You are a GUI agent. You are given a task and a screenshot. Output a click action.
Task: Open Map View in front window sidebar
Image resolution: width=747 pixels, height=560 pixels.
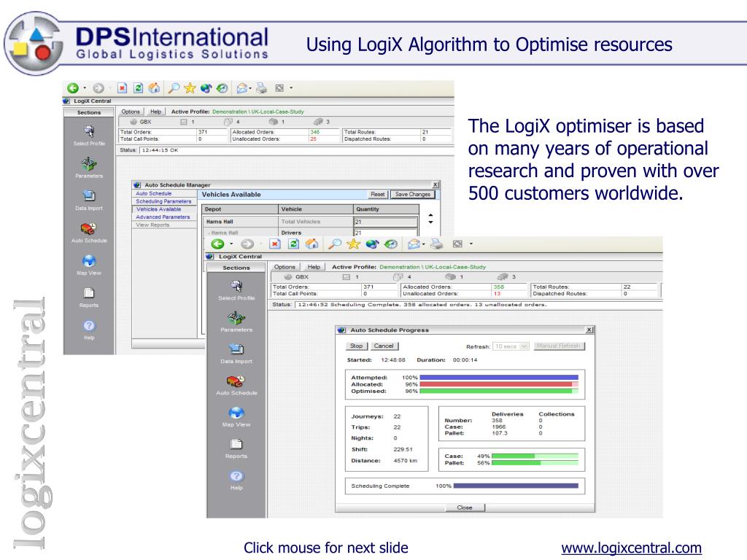pos(236,416)
